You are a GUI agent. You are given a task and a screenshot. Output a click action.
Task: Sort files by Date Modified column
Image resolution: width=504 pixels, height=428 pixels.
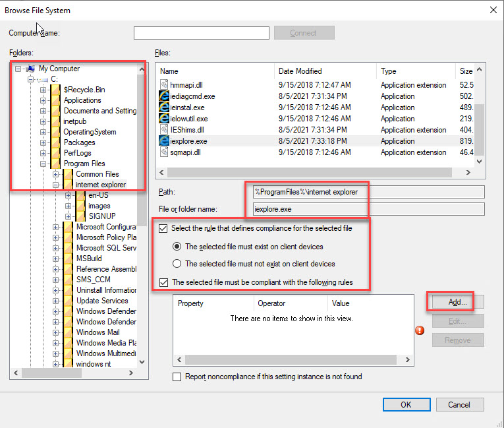coord(324,71)
